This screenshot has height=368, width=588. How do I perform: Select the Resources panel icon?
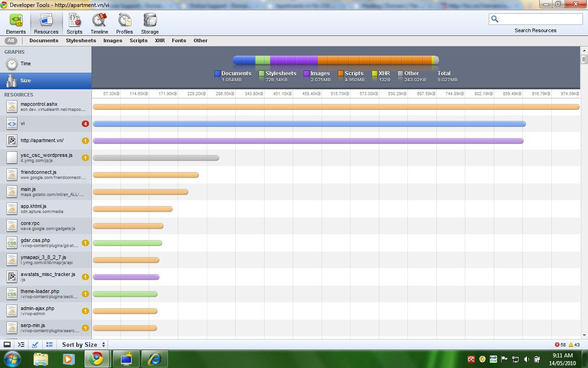coord(46,20)
